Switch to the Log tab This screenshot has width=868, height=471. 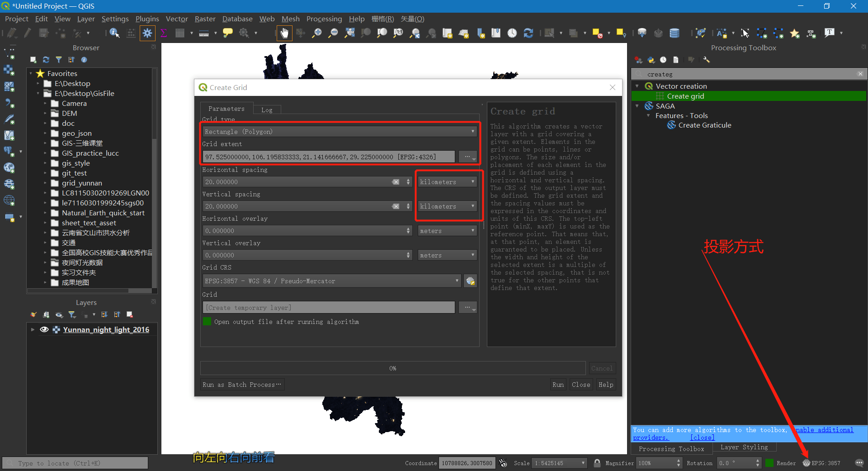click(267, 110)
